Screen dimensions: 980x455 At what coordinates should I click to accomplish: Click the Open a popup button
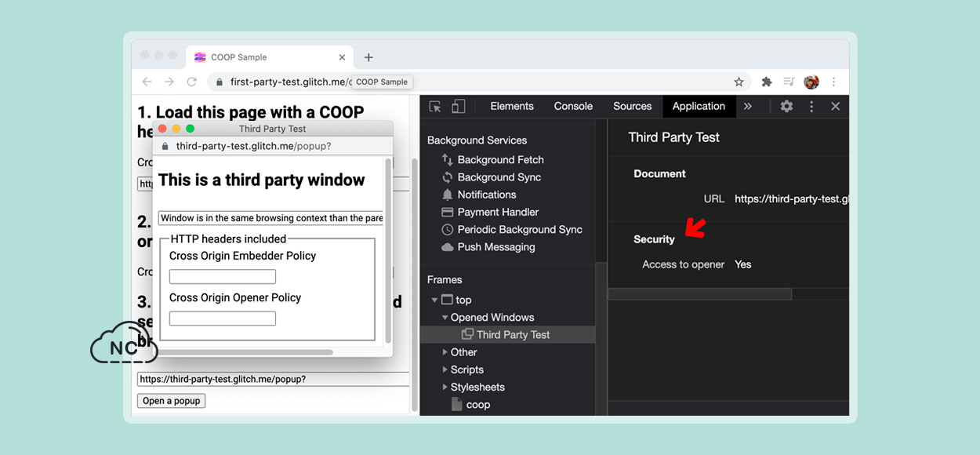click(x=171, y=401)
